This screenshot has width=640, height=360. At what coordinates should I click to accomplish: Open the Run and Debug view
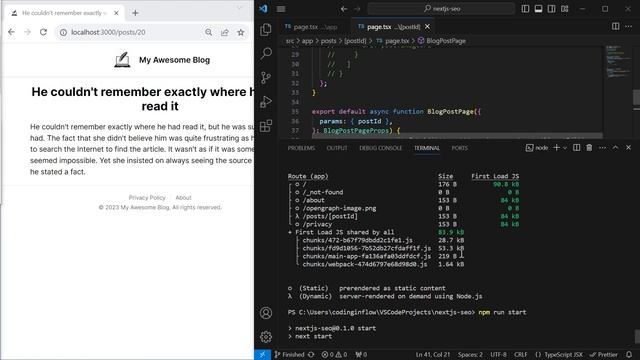pos(266,101)
